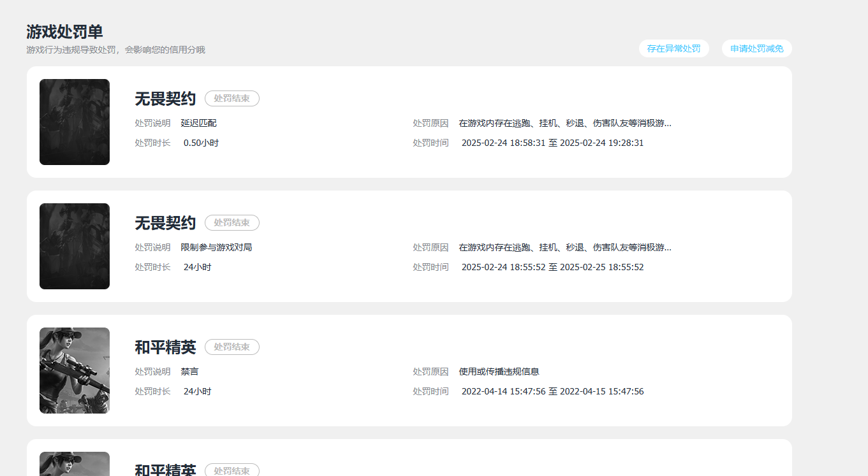Click the penalty time range starting 2025-02-24 18:55:52
The image size is (868, 476).
(552, 267)
